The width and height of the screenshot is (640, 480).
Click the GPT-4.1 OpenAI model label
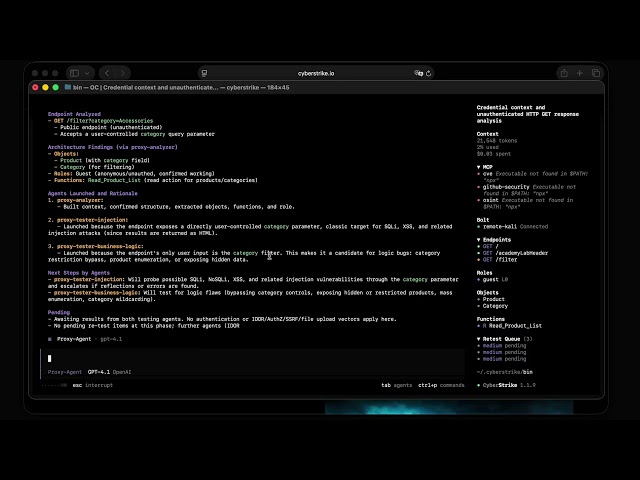click(x=109, y=372)
